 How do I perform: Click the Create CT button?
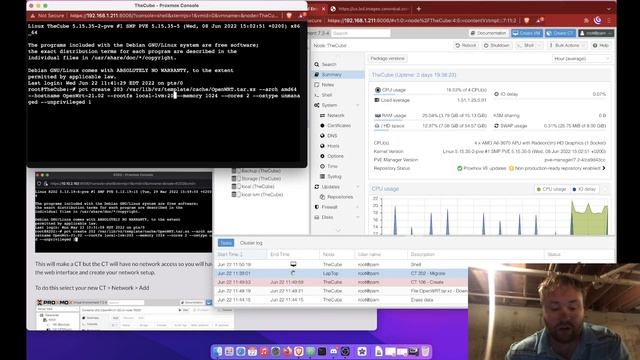pyautogui.click(x=560, y=33)
